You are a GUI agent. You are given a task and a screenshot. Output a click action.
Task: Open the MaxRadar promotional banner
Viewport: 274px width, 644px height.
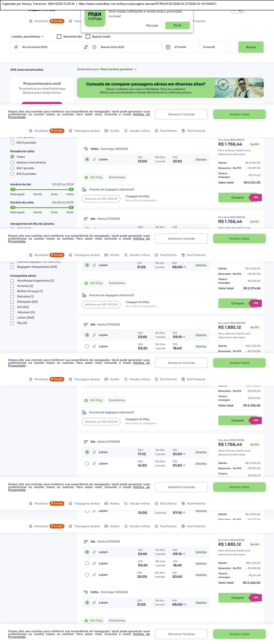[170, 88]
